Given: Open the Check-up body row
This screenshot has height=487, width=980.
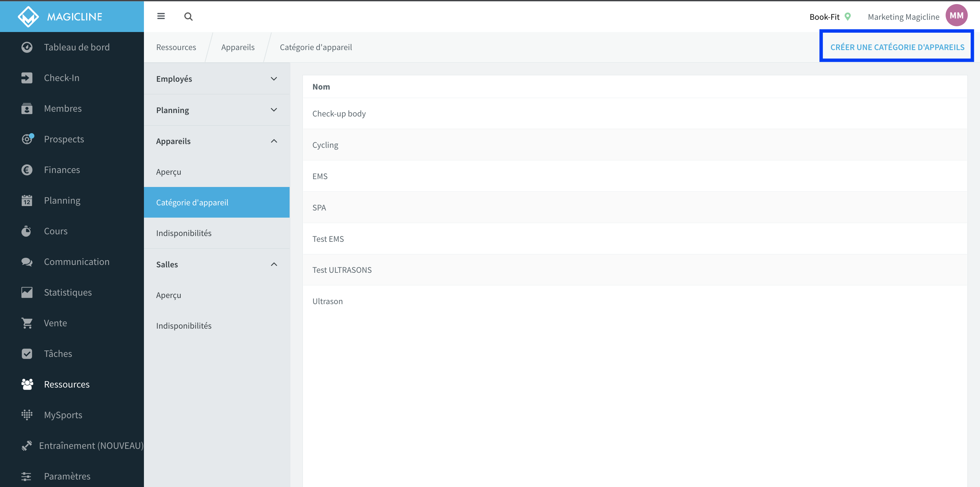Looking at the screenshot, I should coord(635,113).
